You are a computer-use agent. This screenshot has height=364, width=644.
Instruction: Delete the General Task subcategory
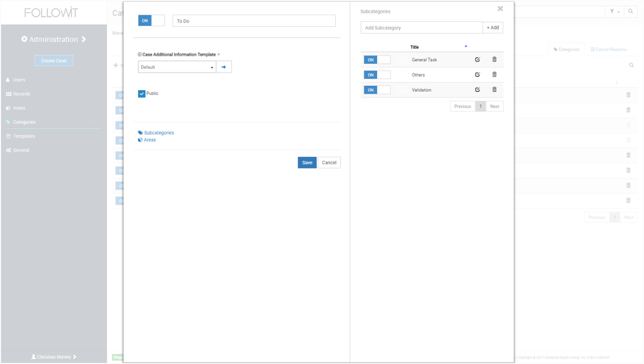494,59
